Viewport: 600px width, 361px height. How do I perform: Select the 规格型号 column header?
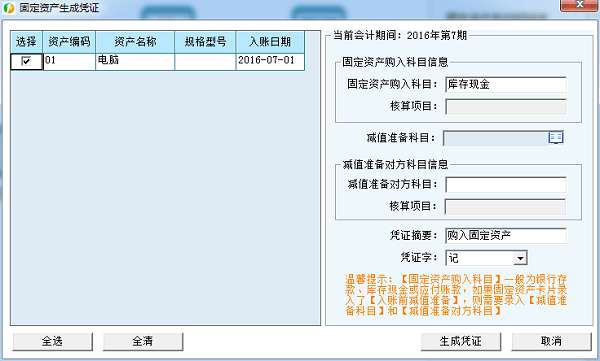pyautogui.click(x=205, y=42)
